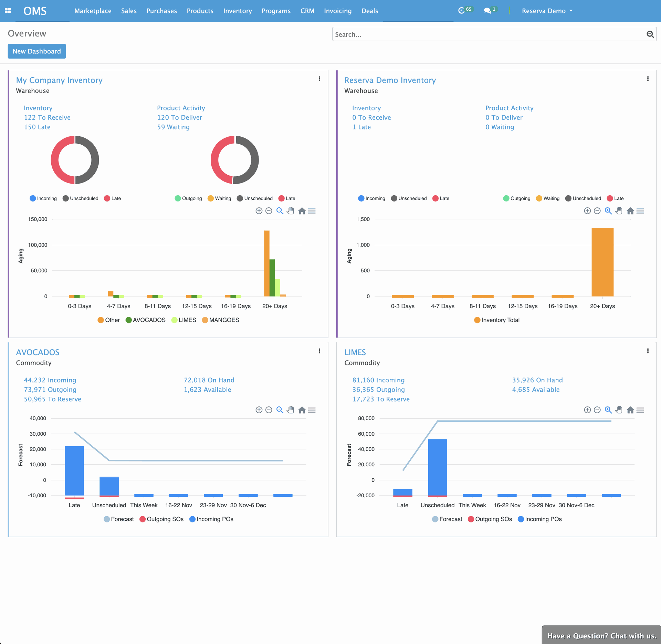
Task: Click the New Dashboard button
Action: [37, 51]
